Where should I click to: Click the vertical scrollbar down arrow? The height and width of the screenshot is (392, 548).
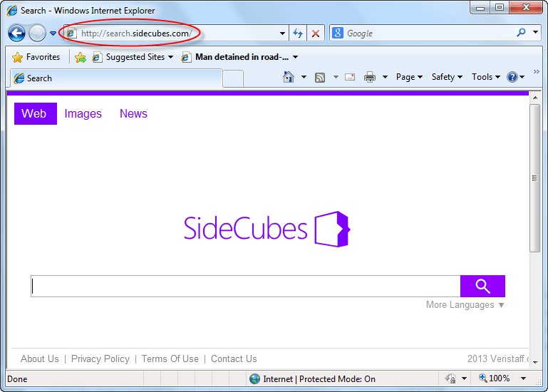(535, 363)
